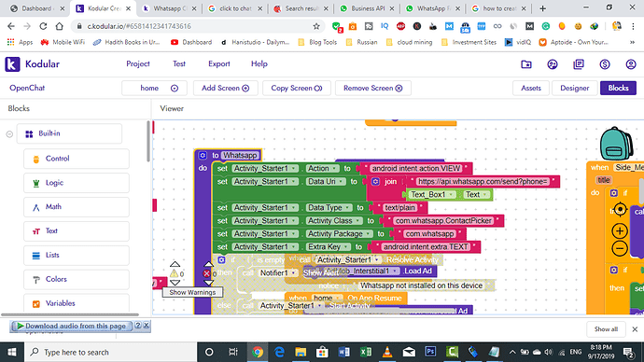The height and width of the screenshot is (362, 644).
Task: Open the library icon in the header
Action: pos(579,64)
